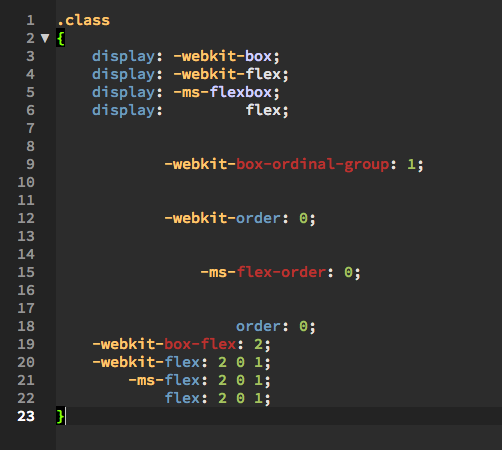Viewport: 502px width, 450px height.
Task: Click the opening brace on line 2
Action: pyautogui.click(x=60, y=38)
